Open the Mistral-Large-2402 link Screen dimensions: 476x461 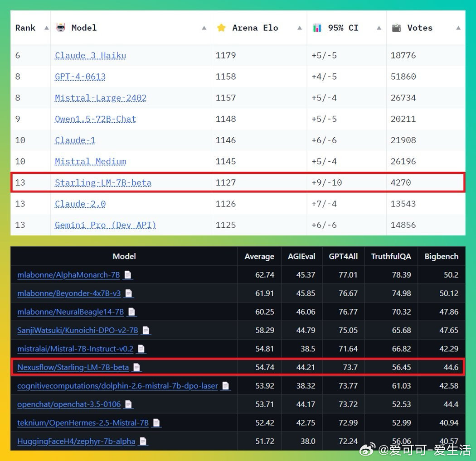[x=101, y=98]
